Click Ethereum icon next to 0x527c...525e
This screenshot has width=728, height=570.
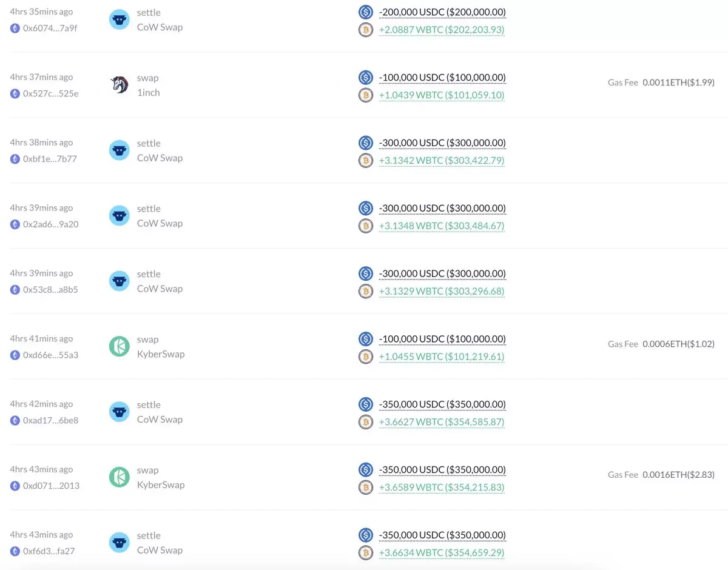15,94
